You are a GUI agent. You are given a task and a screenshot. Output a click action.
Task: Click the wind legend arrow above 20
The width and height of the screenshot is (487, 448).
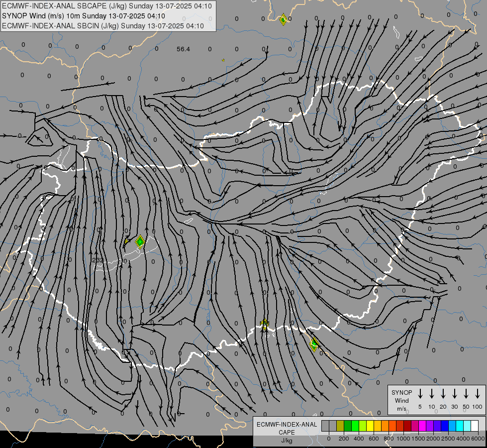click(x=443, y=394)
